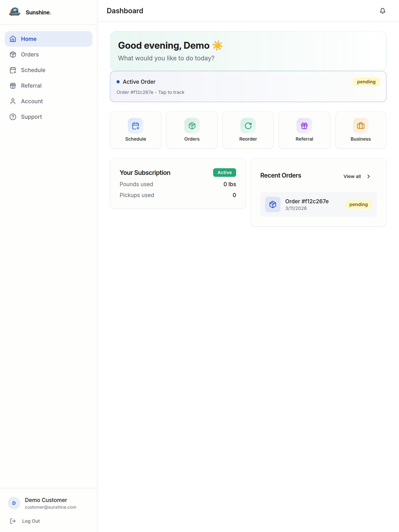Expand recent orders with the chevron arrow
Screen dimensions: 399x532
tap(368, 176)
